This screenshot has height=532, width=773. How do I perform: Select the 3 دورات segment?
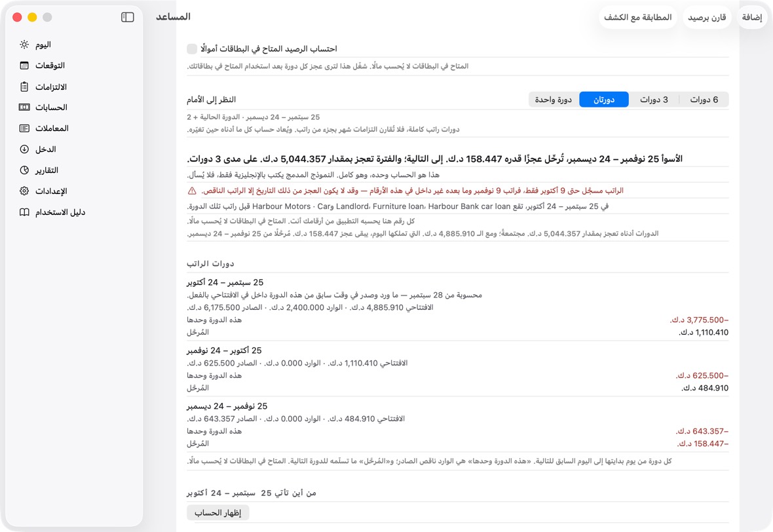[654, 100]
